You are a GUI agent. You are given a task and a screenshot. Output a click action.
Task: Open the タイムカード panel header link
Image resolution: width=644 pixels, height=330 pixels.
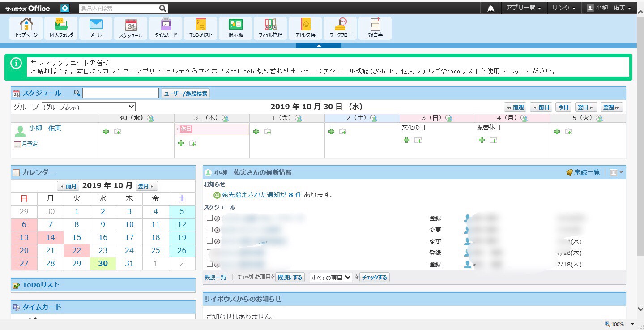(42, 307)
